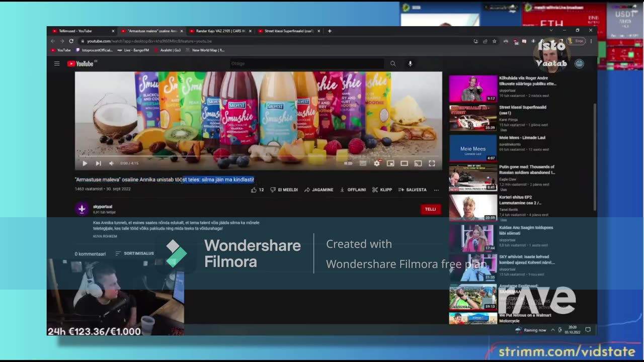Open the Live - BangerFM bookmark
644x362 pixels.
pos(133,50)
